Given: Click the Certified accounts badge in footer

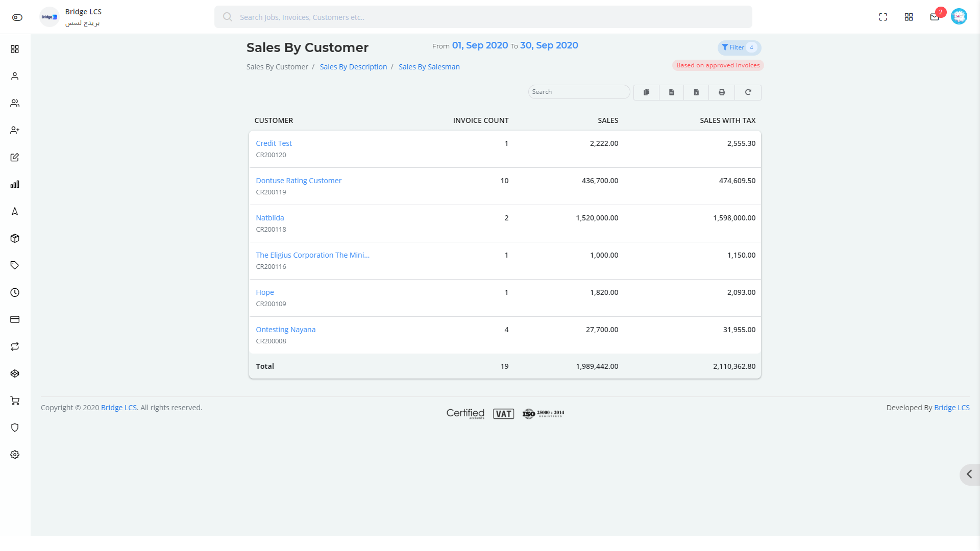Looking at the screenshot, I should coord(465,414).
